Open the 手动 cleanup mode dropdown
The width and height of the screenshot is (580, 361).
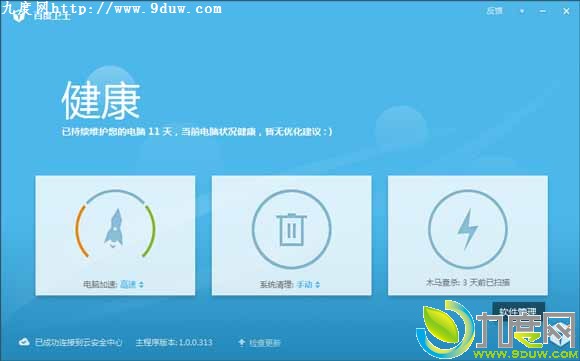pyautogui.click(x=308, y=284)
